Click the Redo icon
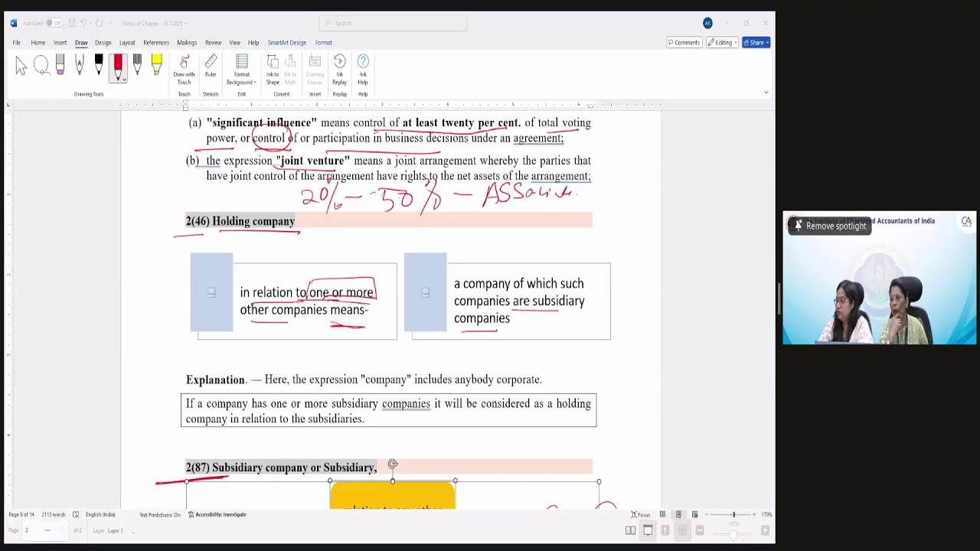Screen dimensions: 980x551 click(x=99, y=23)
